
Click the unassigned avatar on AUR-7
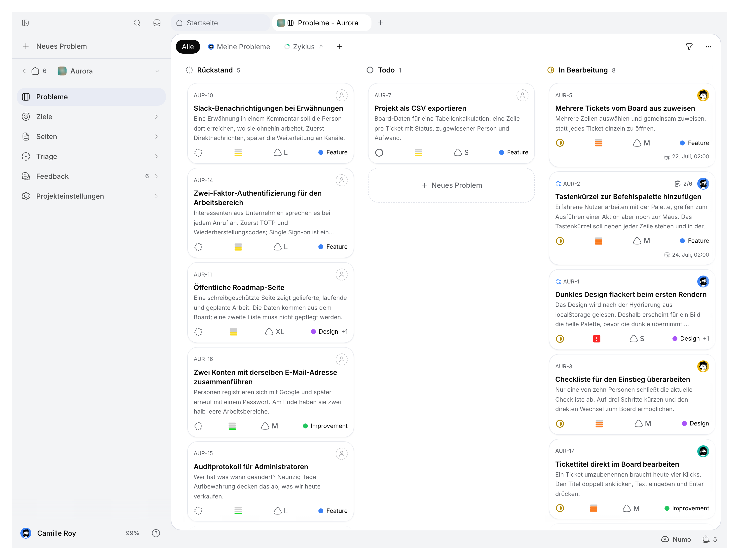pyautogui.click(x=522, y=96)
